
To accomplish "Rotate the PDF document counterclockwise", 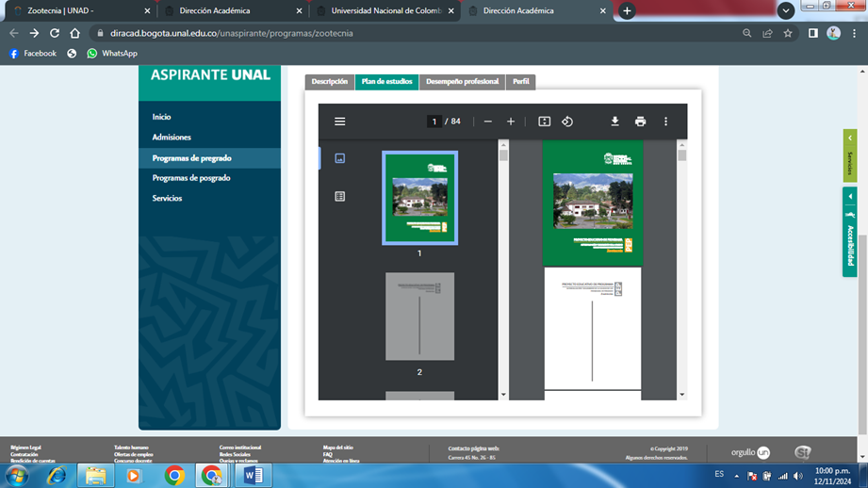I will pyautogui.click(x=567, y=122).
